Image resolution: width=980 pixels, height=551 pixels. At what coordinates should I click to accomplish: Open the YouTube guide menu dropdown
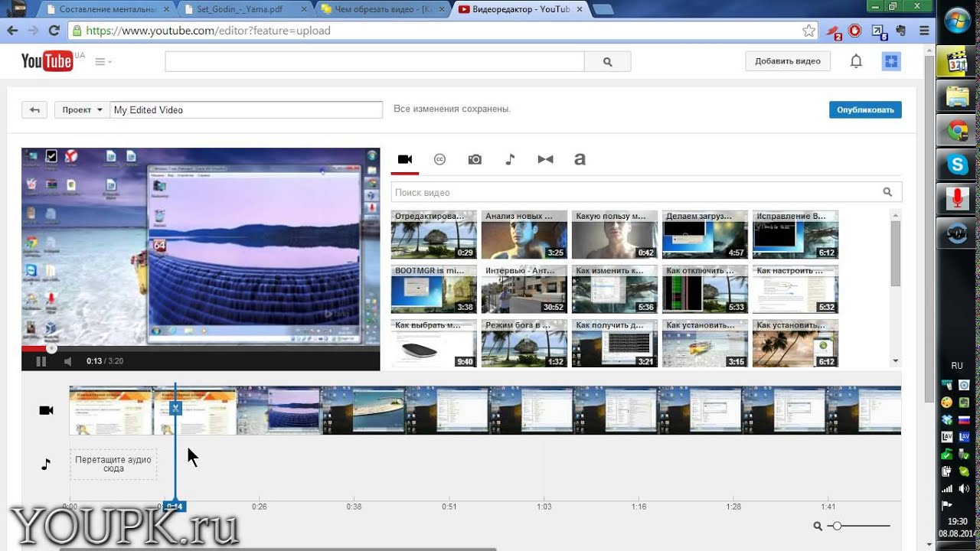tap(103, 62)
